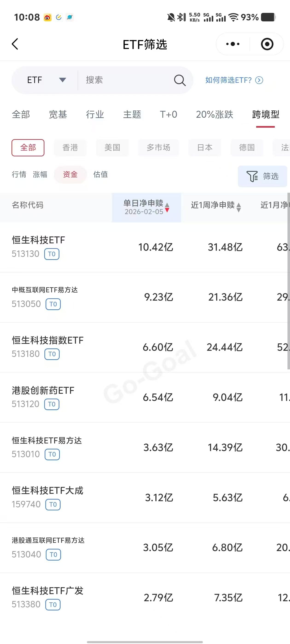Select the 日本 market filter chip

click(x=205, y=147)
